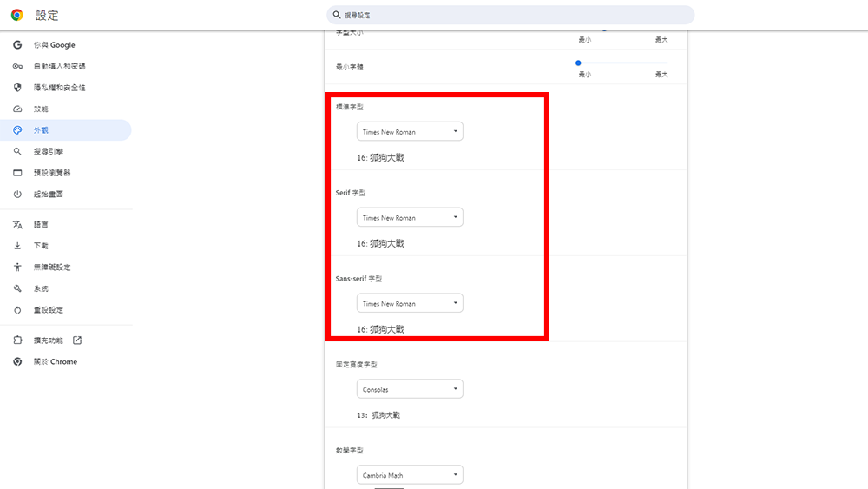This screenshot has width=868, height=489.
Task: Click the Google G icon in sidebar
Action: click(17, 45)
